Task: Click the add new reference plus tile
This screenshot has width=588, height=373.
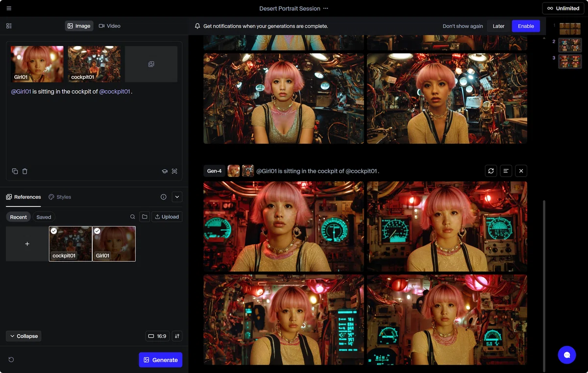Action: (x=27, y=244)
